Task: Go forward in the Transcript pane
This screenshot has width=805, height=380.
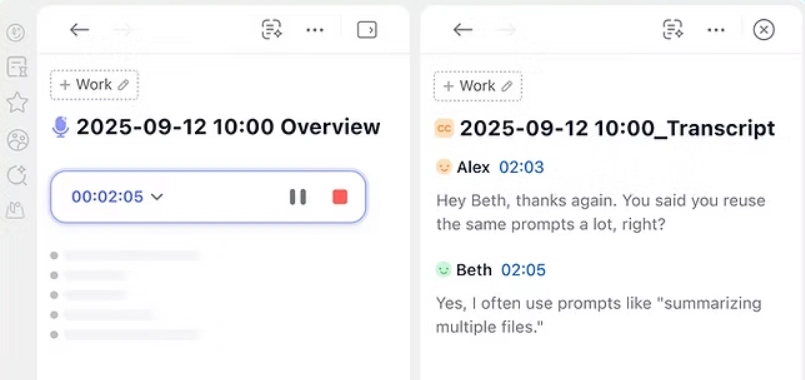Action: (506, 30)
